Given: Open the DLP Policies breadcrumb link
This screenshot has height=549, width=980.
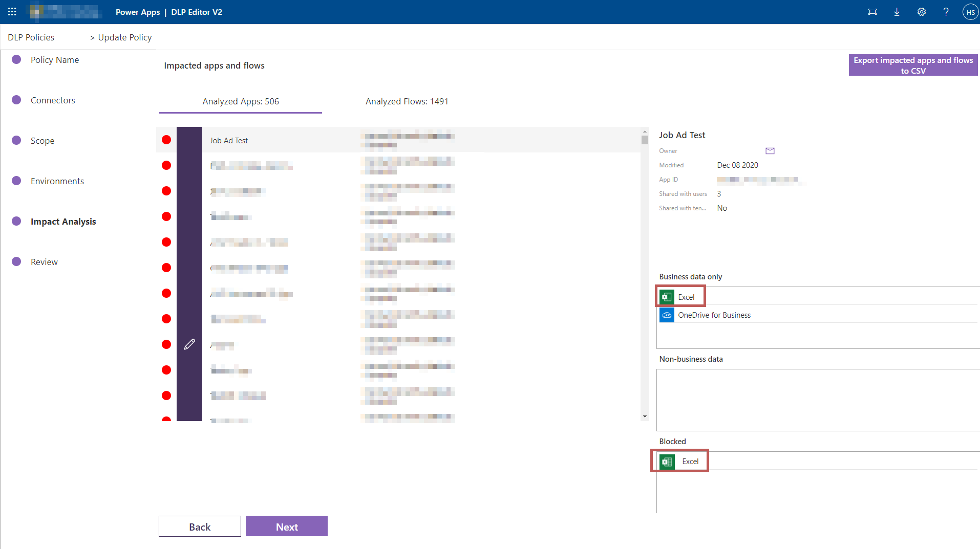Looking at the screenshot, I should pos(31,37).
